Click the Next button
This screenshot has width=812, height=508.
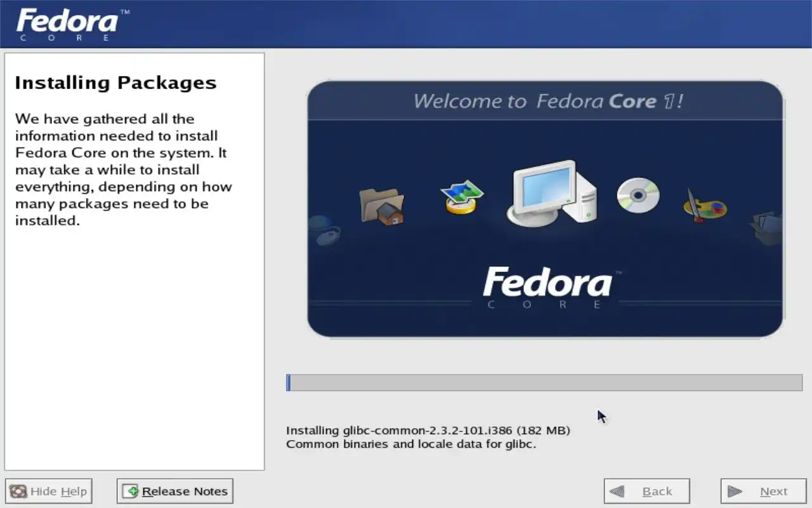click(x=763, y=491)
